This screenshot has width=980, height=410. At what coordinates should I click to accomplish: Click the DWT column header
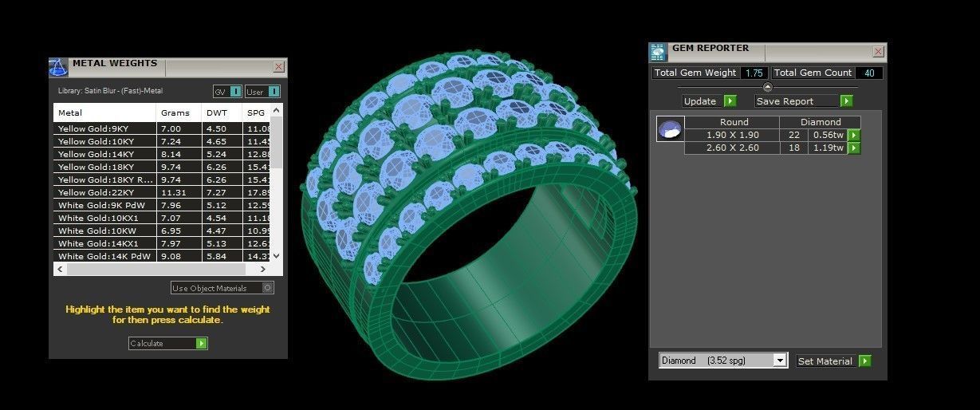click(x=222, y=112)
